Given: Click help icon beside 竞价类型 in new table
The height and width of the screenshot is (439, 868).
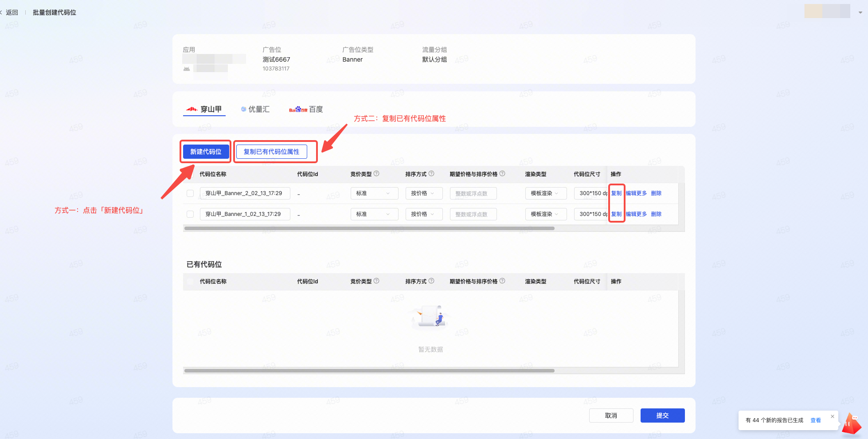Looking at the screenshot, I should click(x=376, y=174).
